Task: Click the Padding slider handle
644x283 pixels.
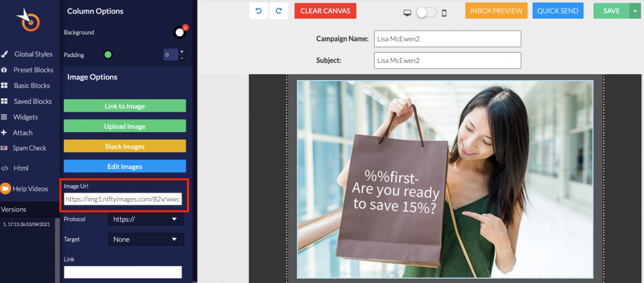Action: 108,55
